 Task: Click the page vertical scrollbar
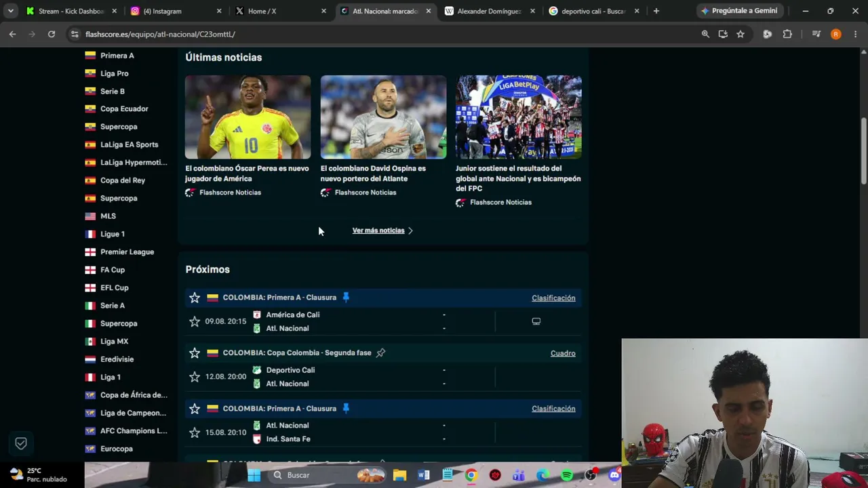(863, 150)
